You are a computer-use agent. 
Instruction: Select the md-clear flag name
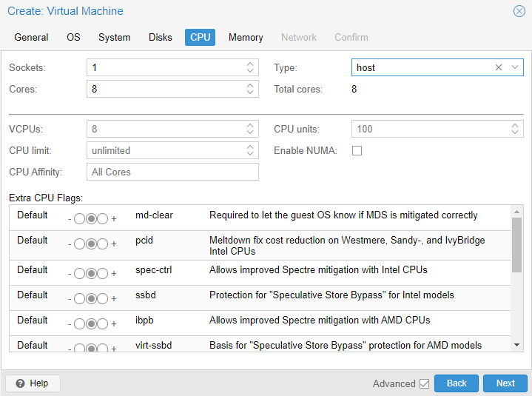coord(154,215)
